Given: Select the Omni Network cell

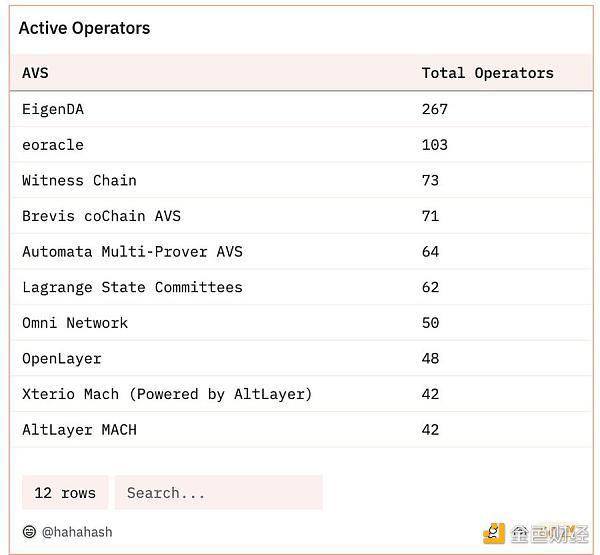Looking at the screenshot, I should click(75, 323).
